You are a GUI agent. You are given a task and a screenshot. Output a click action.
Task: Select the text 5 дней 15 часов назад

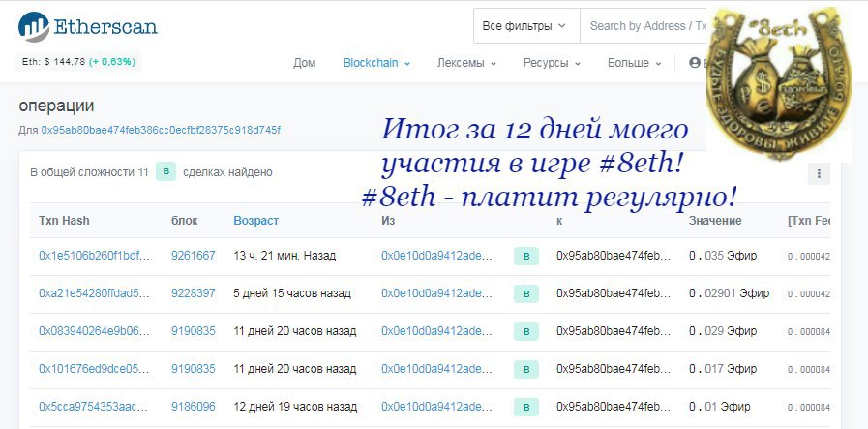coord(291,293)
